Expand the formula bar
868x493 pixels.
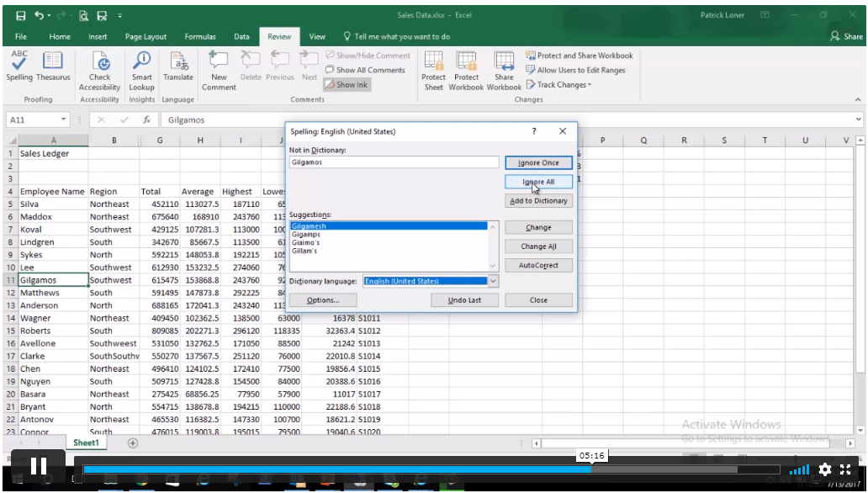coord(858,119)
